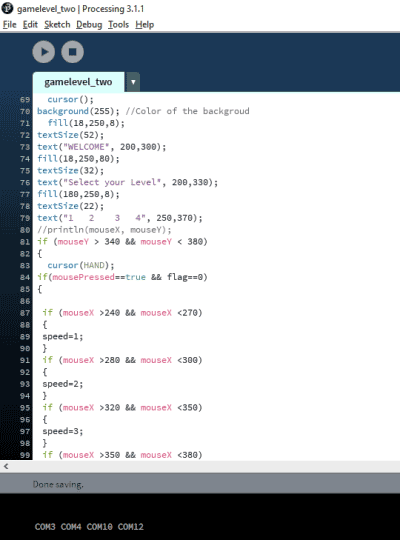The height and width of the screenshot is (540, 400).
Task: Open the Edit menu
Action: coord(30,25)
